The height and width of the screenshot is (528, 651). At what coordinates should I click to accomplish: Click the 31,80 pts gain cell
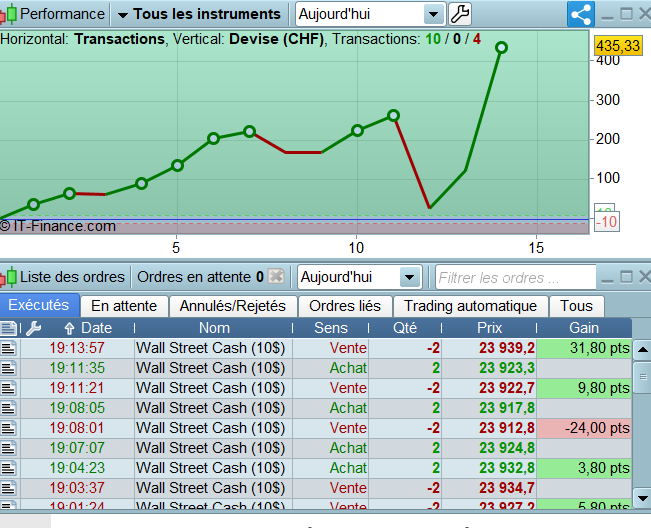pos(584,348)
